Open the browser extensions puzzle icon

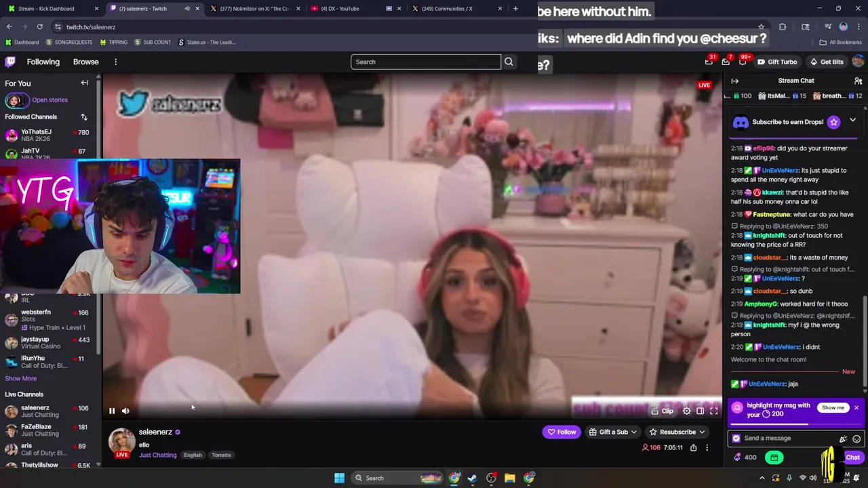point(783,26)
